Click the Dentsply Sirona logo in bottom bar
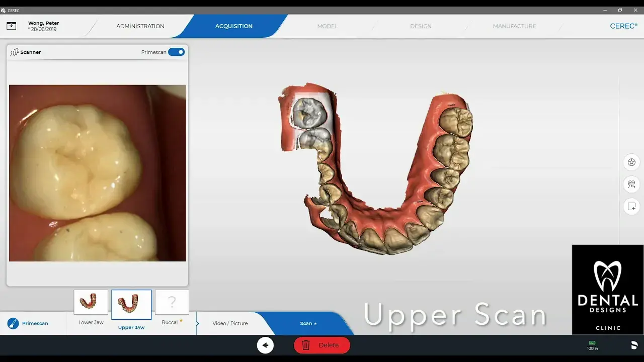Image resolution: width=644 pixels, height=362 pixels. click(633, 345)
